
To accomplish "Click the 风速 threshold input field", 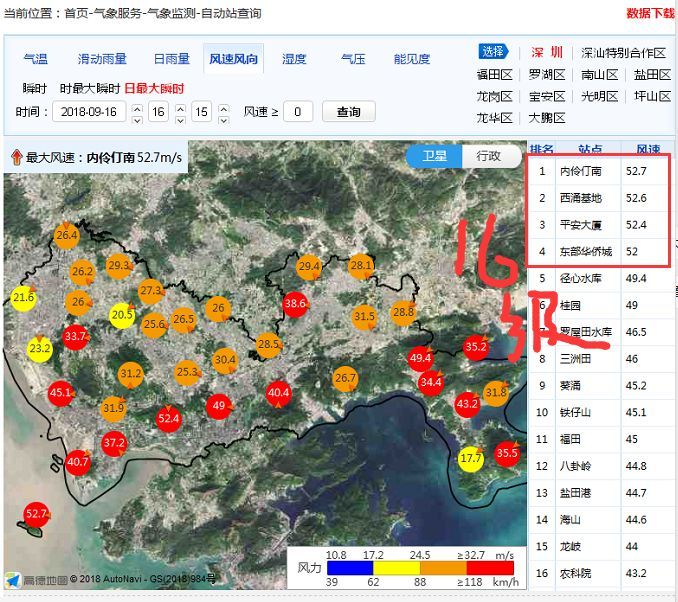I will click(297, 112).
